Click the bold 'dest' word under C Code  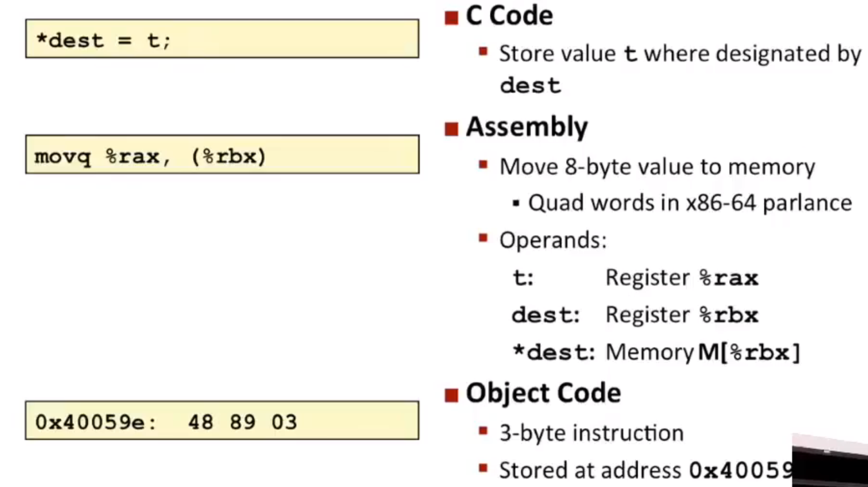click(x=530, y=86)
